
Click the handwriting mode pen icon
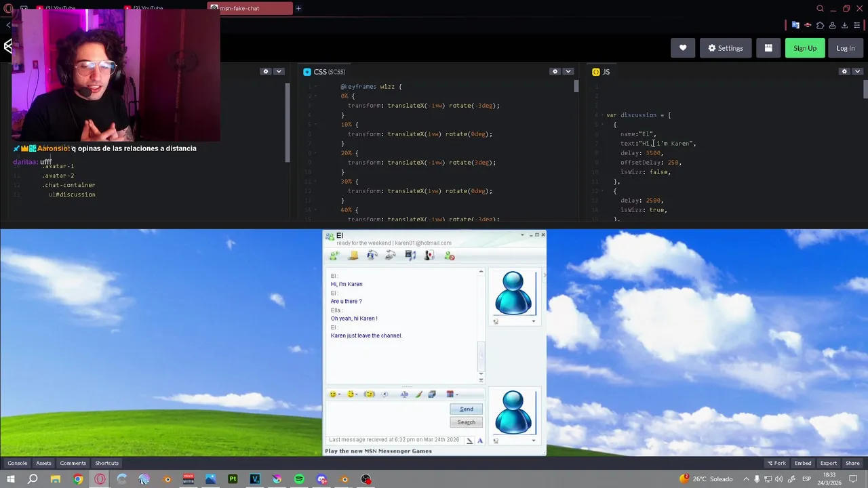[469, 441]
